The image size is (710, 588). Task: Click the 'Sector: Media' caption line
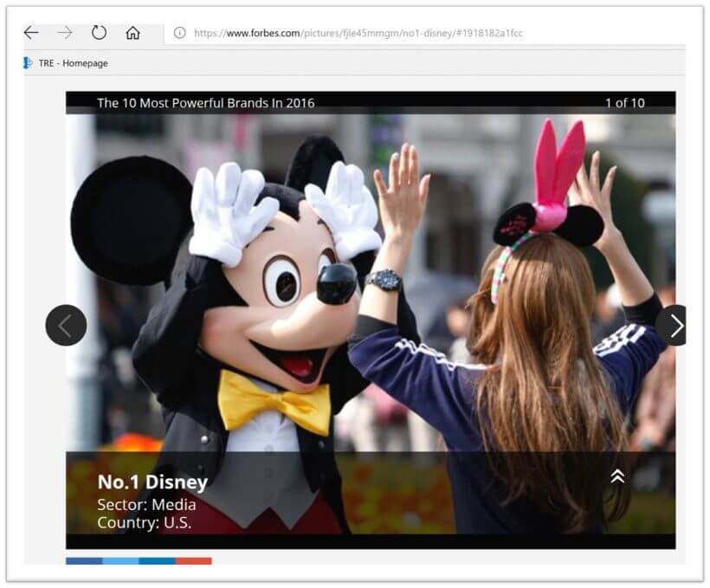(146, 505)
